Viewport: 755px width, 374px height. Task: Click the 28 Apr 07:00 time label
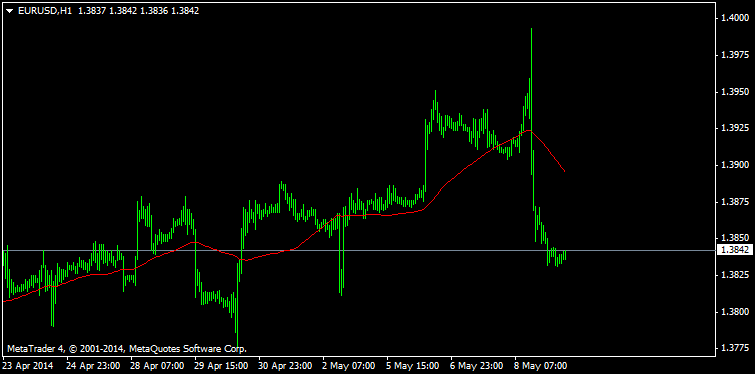pyautogui.click(x=157, y=366)
